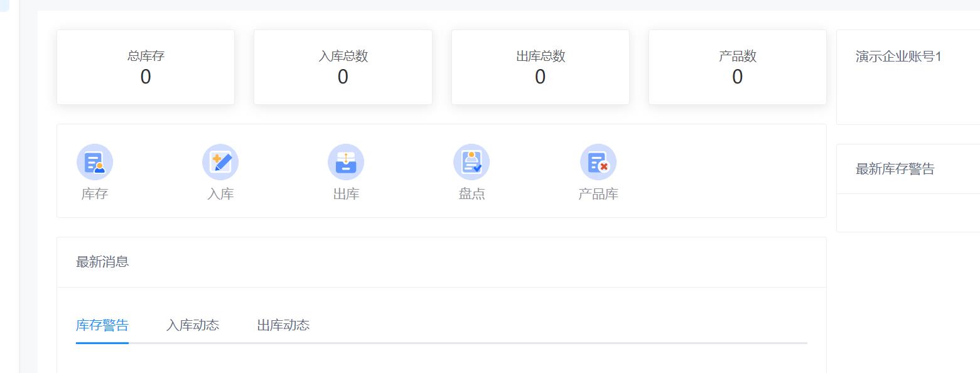This screenshot has height=373, width=980.
Task: Click the 总库存 statistics card
Action: click(146, 67)
